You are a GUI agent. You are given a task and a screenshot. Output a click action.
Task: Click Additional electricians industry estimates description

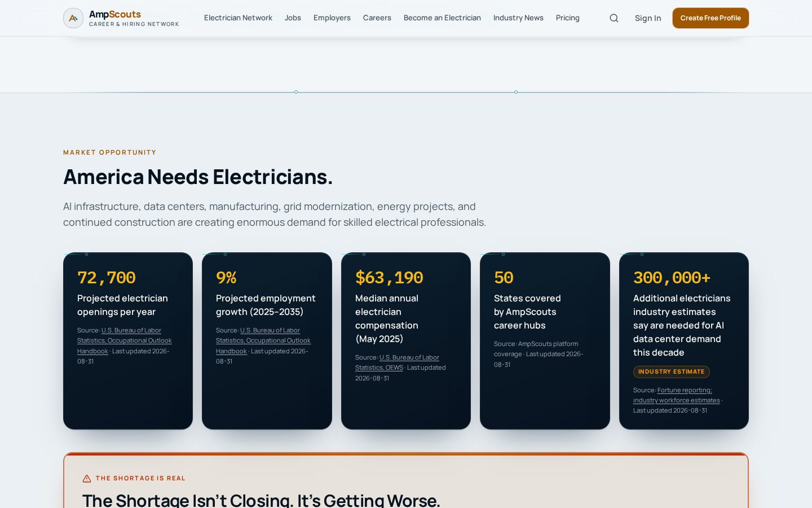[682, 325]
